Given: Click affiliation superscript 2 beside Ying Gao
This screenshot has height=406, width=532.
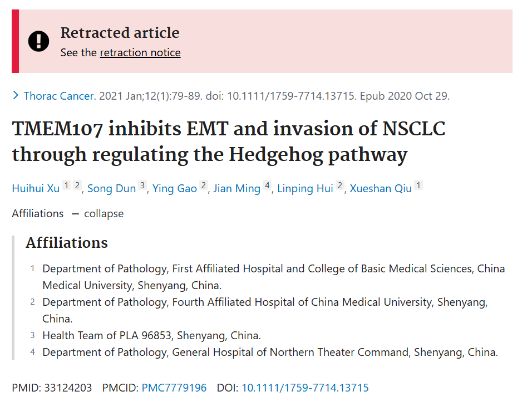Looking at the screenshot, I should [204, 185].
